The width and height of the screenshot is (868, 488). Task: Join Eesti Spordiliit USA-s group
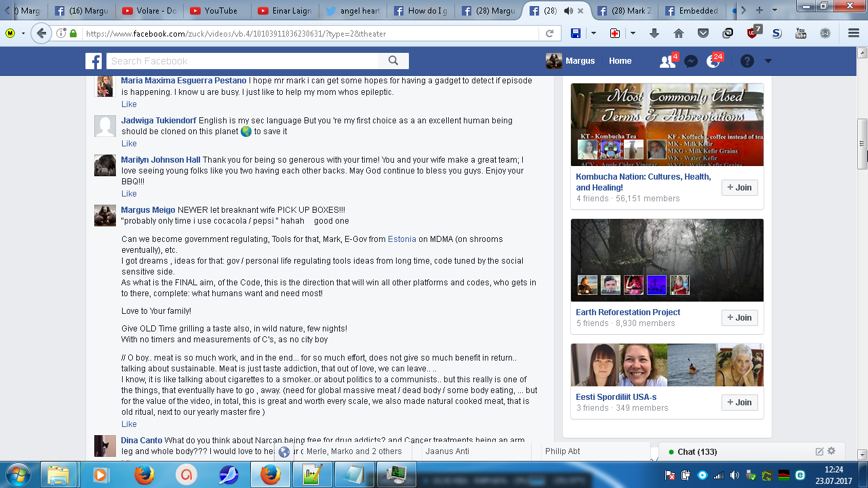739,403
